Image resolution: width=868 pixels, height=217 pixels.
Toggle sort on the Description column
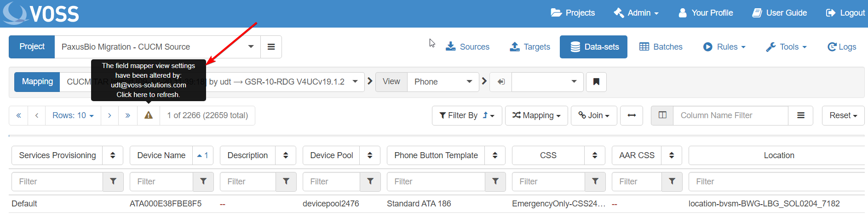(x=285, y=155)
